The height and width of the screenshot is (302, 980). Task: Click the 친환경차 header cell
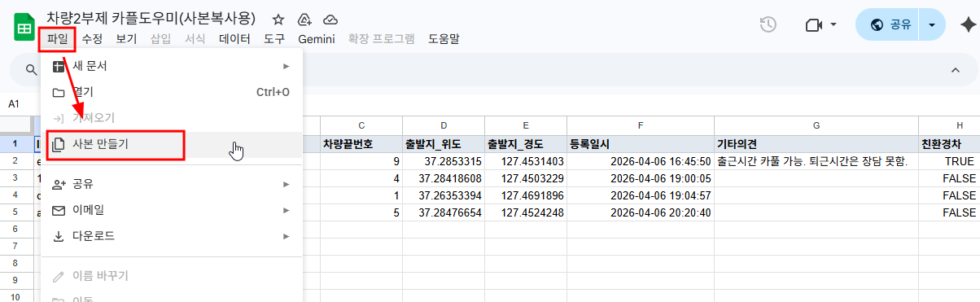[949, 144]
